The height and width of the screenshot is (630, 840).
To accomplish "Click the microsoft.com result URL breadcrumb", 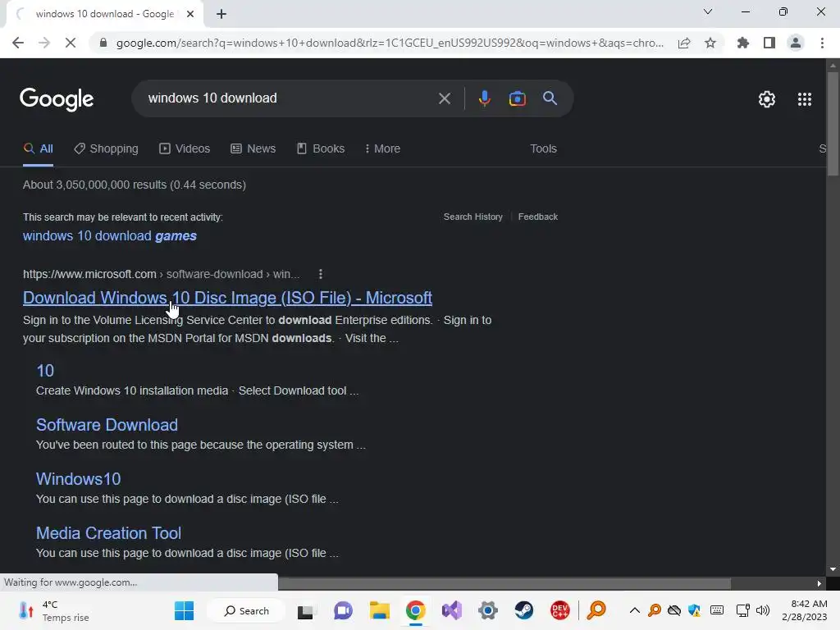I will (162, 274).
